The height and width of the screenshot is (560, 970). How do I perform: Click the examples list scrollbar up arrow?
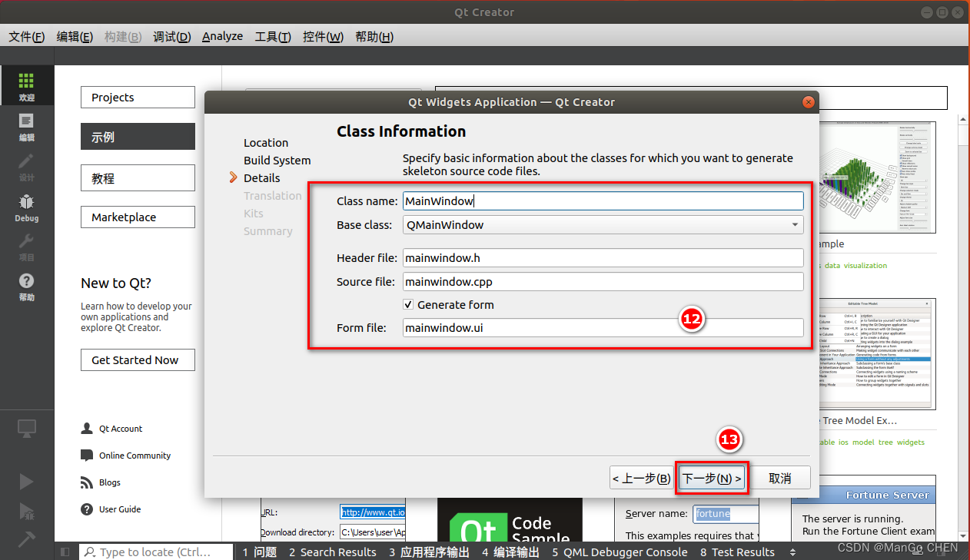click(962, 119)
